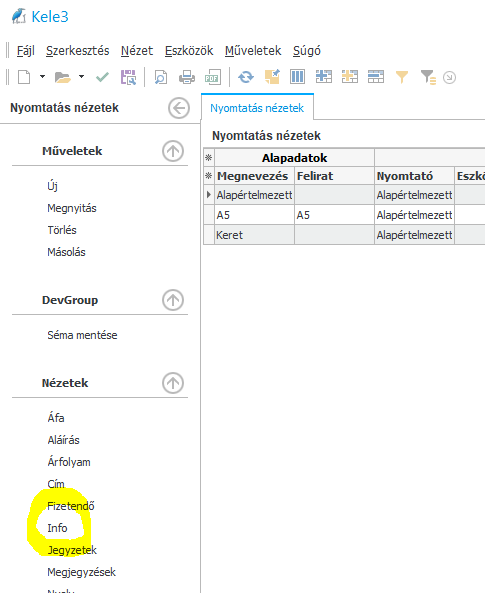Collapse the Műveletek section
485x593 pixels.
tap(173, 151)
